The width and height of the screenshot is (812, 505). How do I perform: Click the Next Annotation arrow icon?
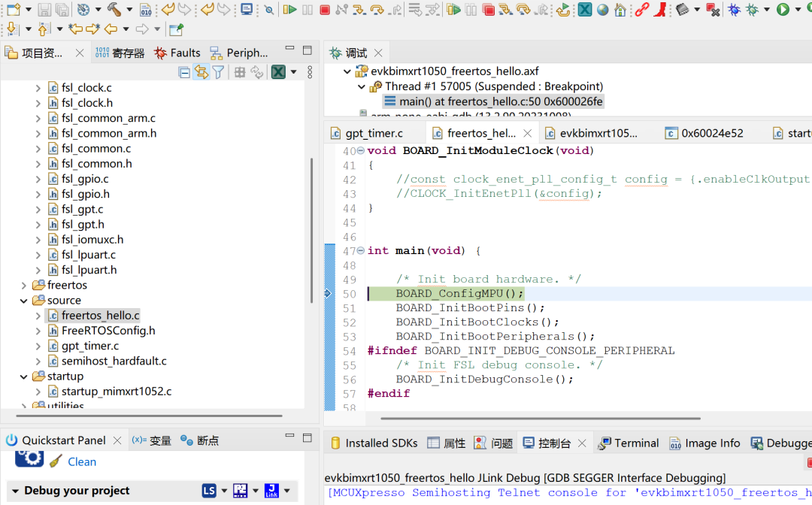pyautogui.click(x=13, y=29)
